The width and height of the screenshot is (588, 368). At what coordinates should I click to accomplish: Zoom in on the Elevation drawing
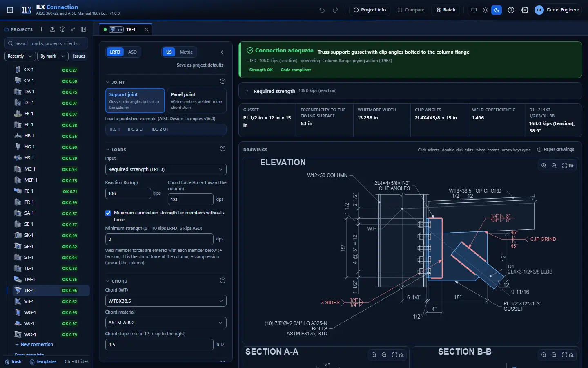click(543, 166)
